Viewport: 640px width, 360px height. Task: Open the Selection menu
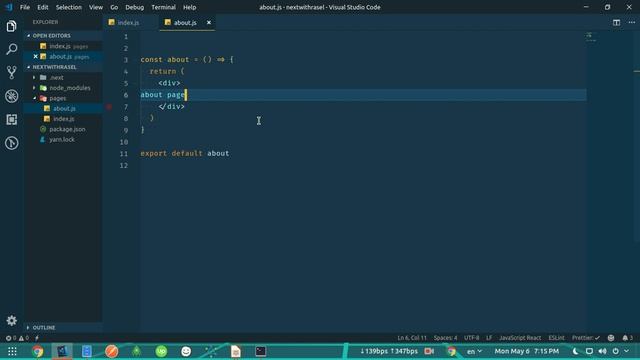coord(69,7)
